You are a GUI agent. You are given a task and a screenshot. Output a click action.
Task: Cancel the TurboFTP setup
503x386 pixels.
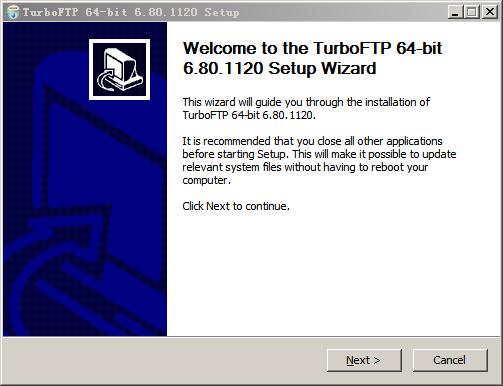tap(450, 360)
